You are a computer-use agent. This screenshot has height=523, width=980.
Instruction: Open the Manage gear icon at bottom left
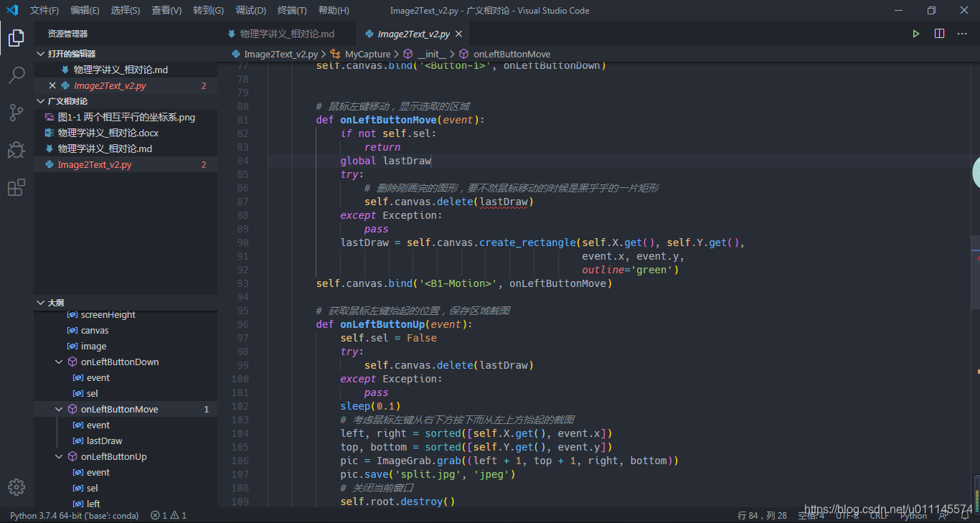pos(17,487)
